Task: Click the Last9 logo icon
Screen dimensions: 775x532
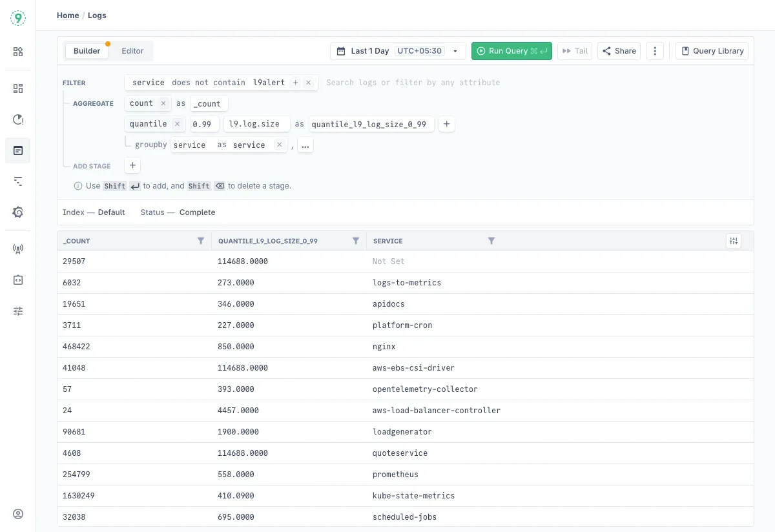Action: tap(18, 18)
